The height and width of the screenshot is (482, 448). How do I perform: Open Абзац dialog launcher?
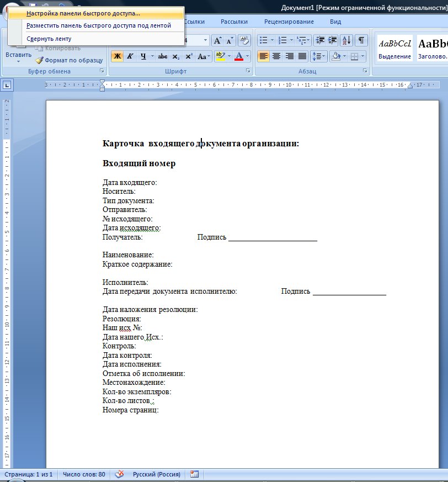365,71
